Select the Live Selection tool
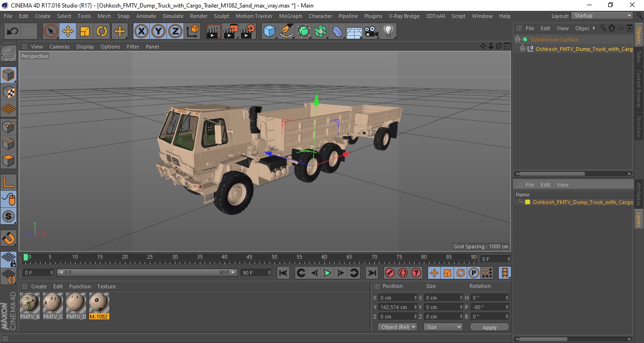644x343 pixels. click(51, 32)
